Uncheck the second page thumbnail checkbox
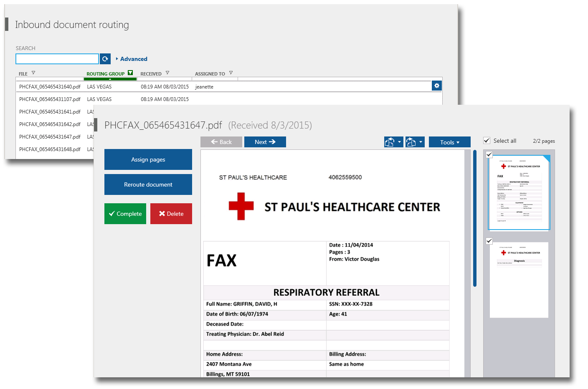The height and width of the screenshot is (389, 588). coord(489,241)
